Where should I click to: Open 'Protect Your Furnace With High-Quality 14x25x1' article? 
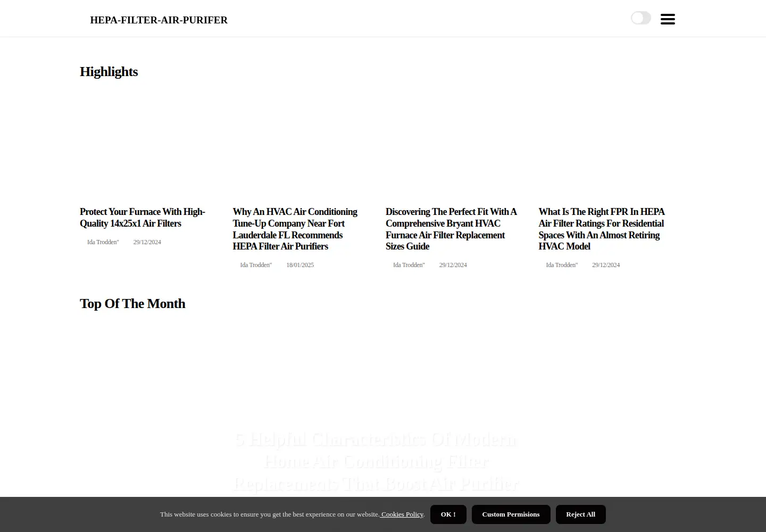[143, 218]
